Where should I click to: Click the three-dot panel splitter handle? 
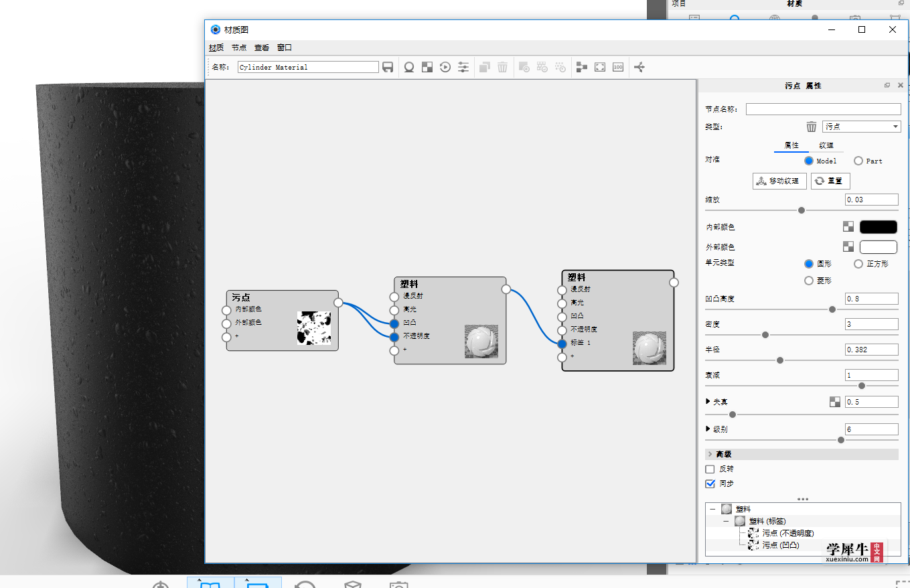(803, 499)
